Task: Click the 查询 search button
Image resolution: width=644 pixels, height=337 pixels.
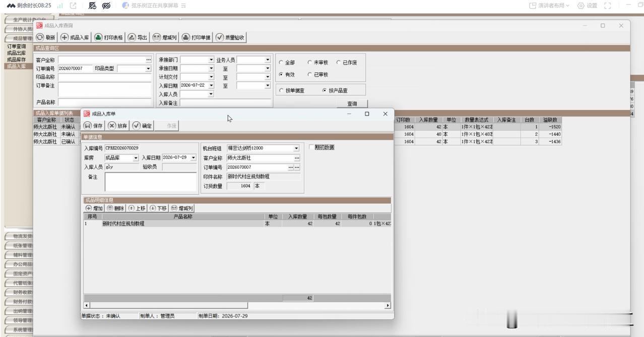Action: [x=352, y=103]
